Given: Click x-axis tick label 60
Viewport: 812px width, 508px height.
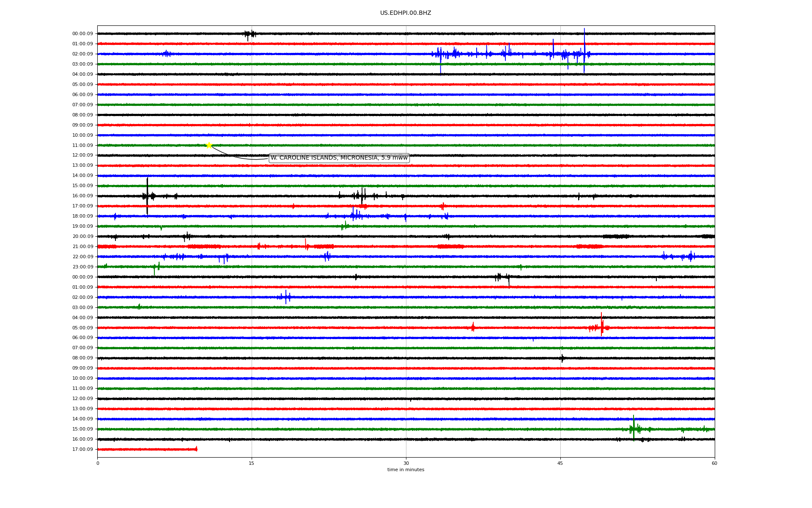Looking at the screenshot, I should (x=714, y=464).
